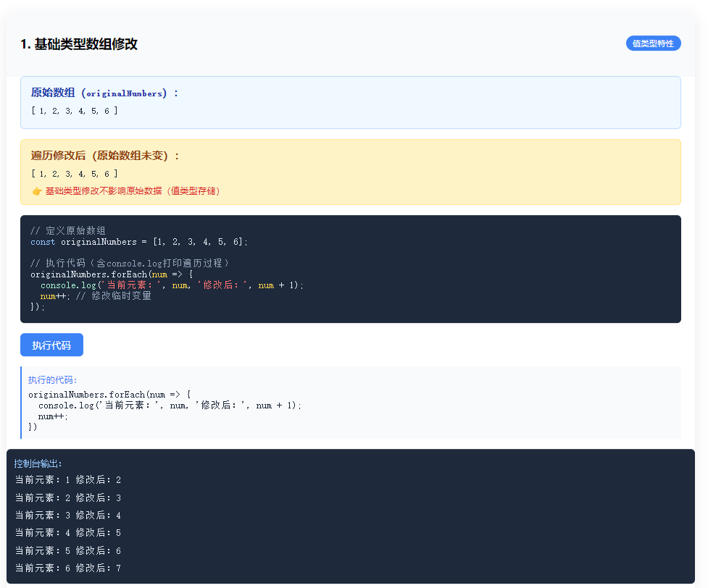The image size is (708, 588).
Task: Click num++; line in executed-code panel
Action: tap(53, 416)
